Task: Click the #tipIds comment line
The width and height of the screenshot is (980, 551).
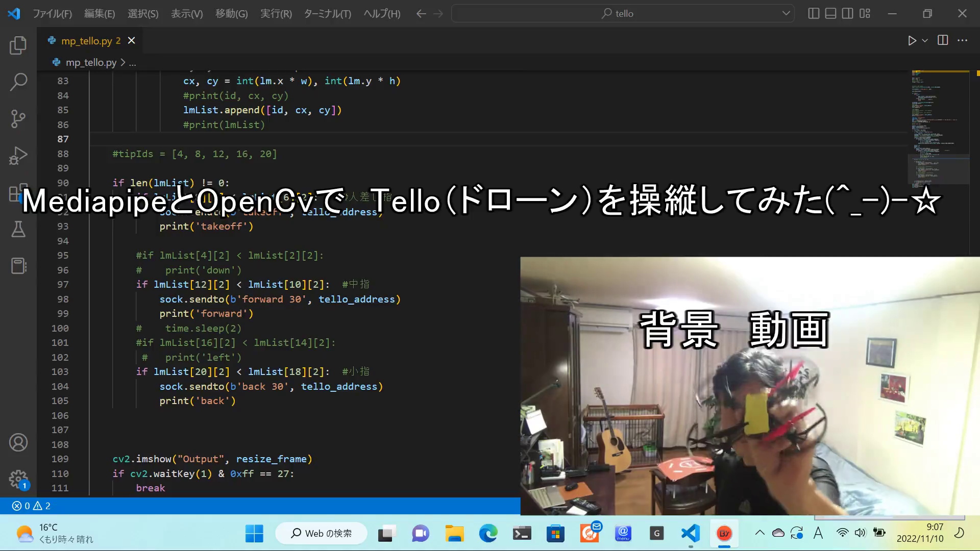Action: tap(194, 154)
